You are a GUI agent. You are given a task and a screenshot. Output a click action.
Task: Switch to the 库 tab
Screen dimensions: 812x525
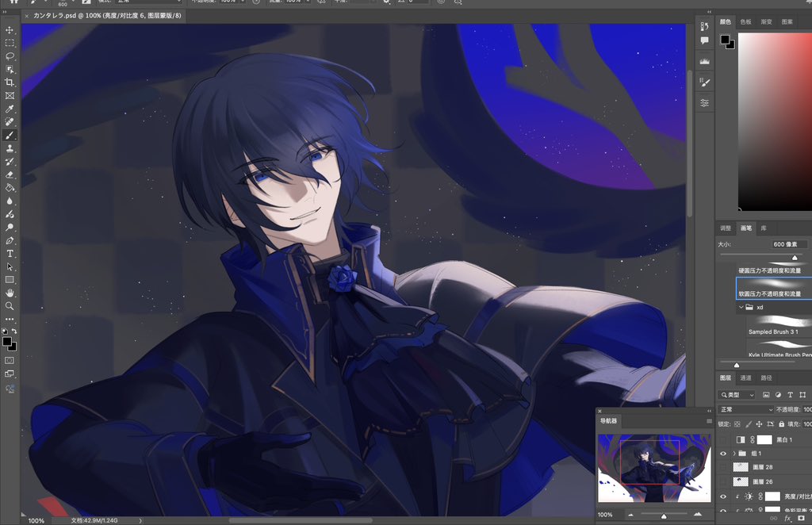(x=764, y=228)
